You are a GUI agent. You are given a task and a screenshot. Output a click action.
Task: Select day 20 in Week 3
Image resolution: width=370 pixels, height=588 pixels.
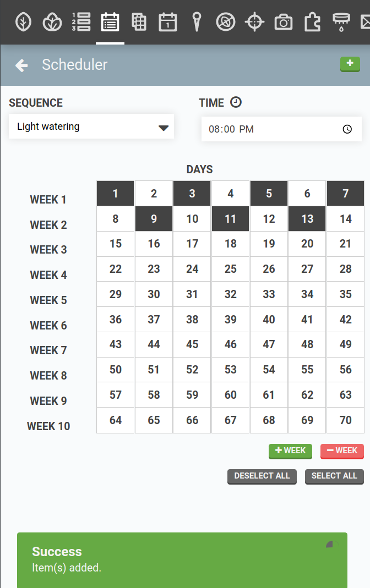[x=307, y=244]
